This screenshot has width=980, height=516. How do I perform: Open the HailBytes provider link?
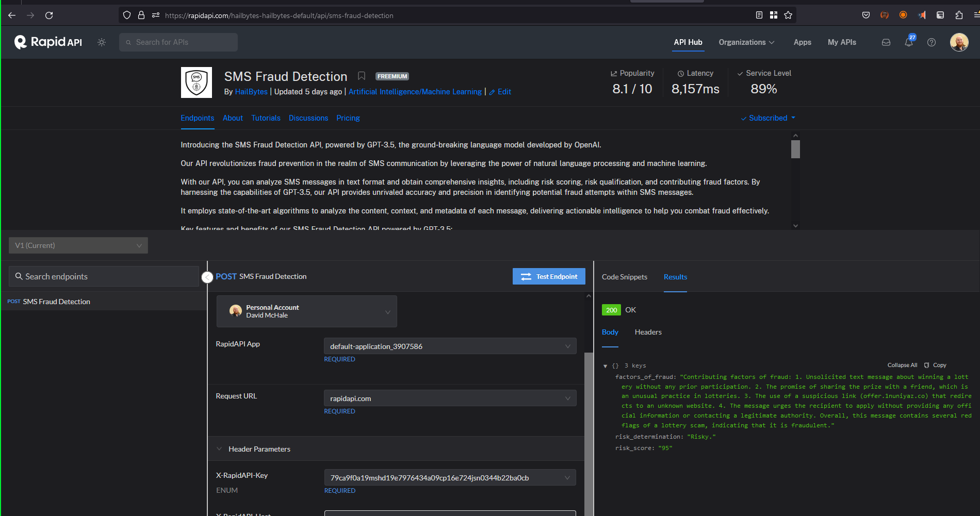[x=251, y=92]
